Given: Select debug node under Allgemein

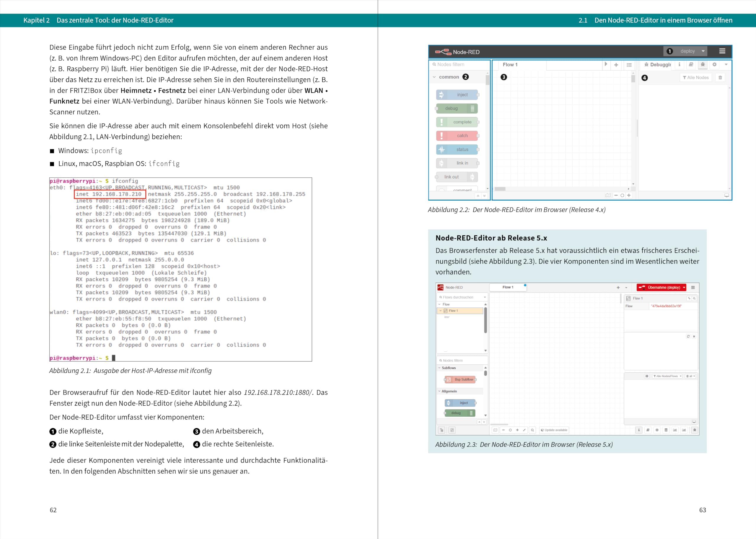Looking at the screenshot, I should [x=460, y=413].
